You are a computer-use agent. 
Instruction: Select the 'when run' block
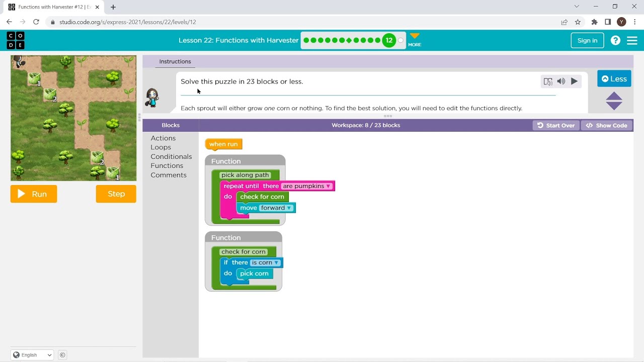pyautogui.click(x=223, y=144)
